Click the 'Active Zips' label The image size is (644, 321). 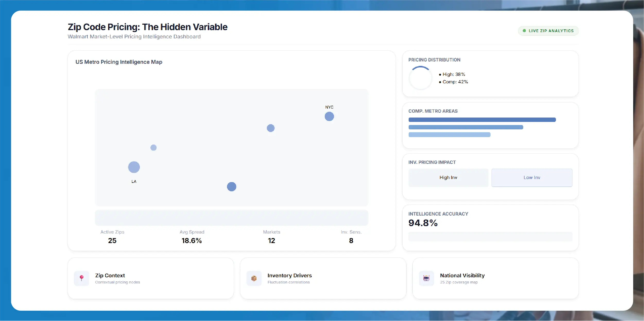click(x=112, y=232)
